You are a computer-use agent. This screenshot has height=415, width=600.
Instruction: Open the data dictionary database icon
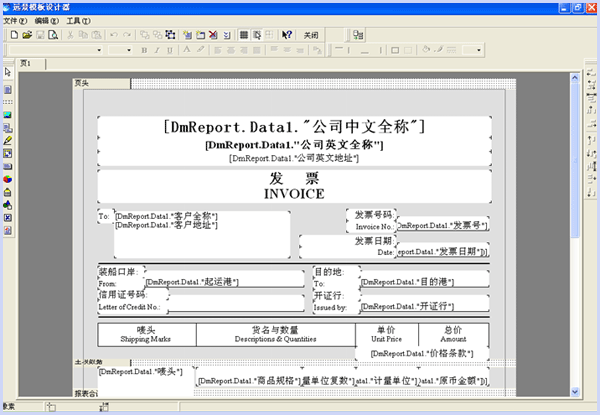point(358,35)
